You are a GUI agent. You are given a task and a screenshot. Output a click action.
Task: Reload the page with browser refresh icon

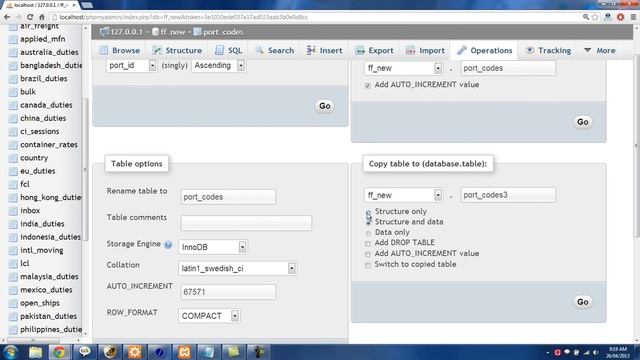tap(30, 17)
